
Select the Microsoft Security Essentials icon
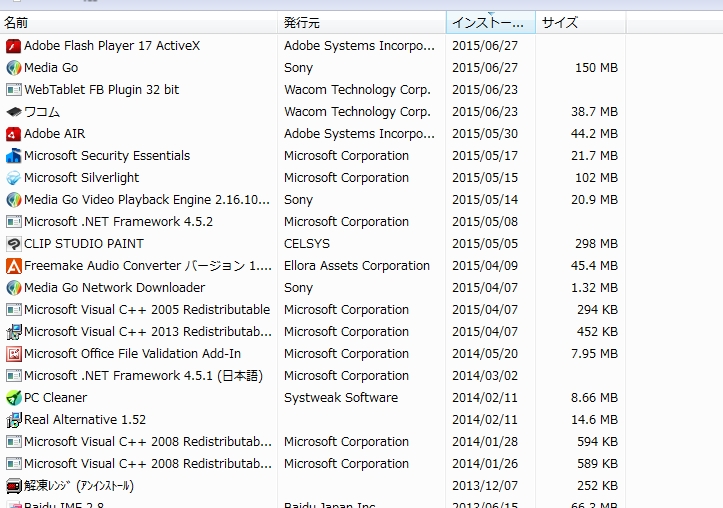point(14,156)
